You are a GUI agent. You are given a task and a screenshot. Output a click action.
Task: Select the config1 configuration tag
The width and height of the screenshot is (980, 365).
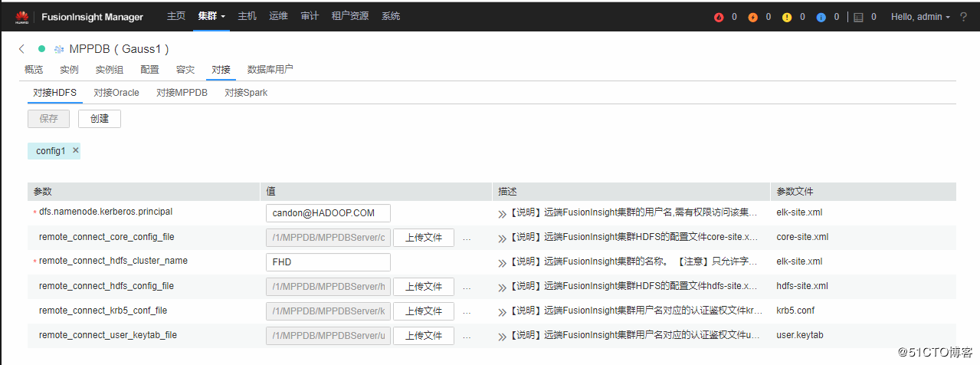51,151
